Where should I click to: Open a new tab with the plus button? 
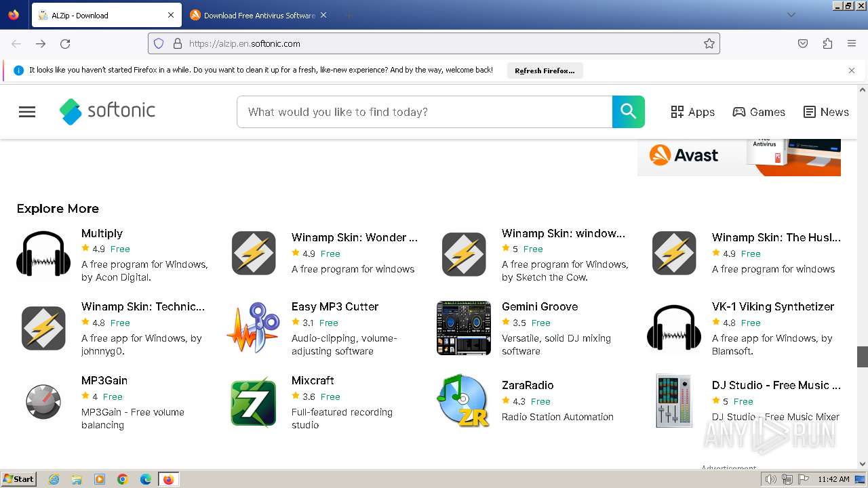coord(349,15)
